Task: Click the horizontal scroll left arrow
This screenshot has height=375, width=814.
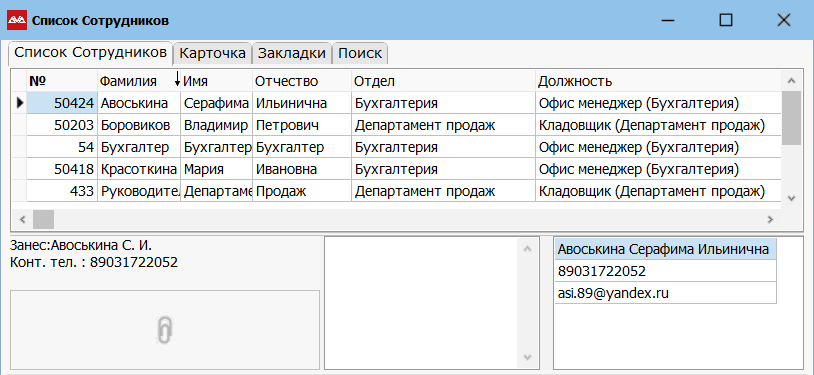Action: tap(22, 219)
